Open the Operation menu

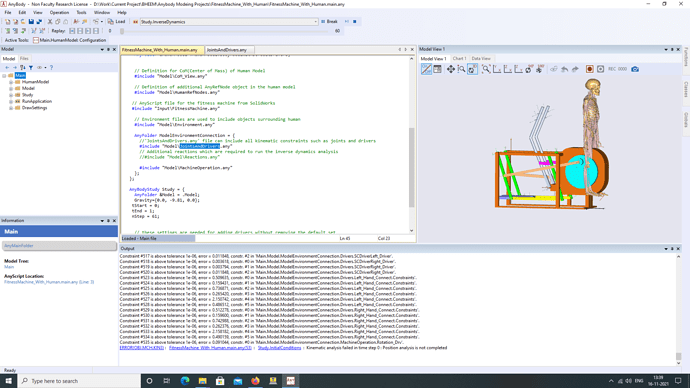coord(59,13)
